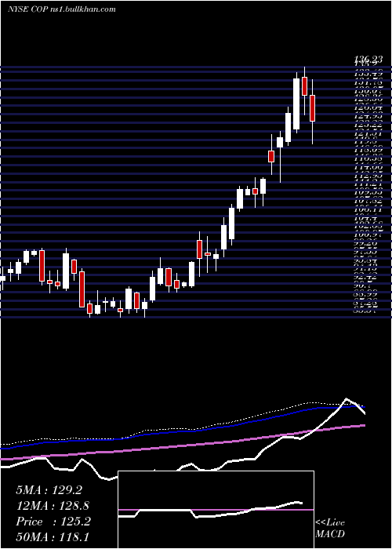Click the MACD inset chart panel
The width and height of the screenshot is (392, 549).
(x=216, y=510)
